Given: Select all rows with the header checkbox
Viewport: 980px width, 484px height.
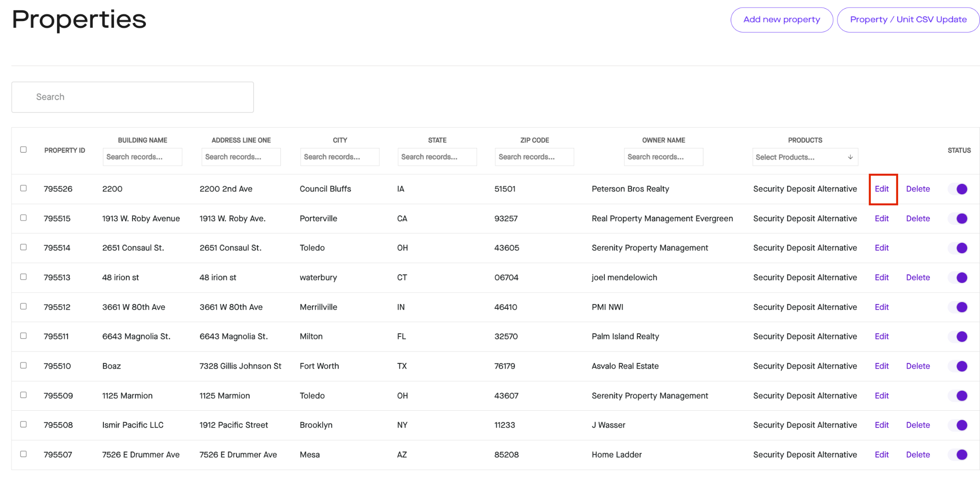Looking at the screenshot, I should 23,149.
